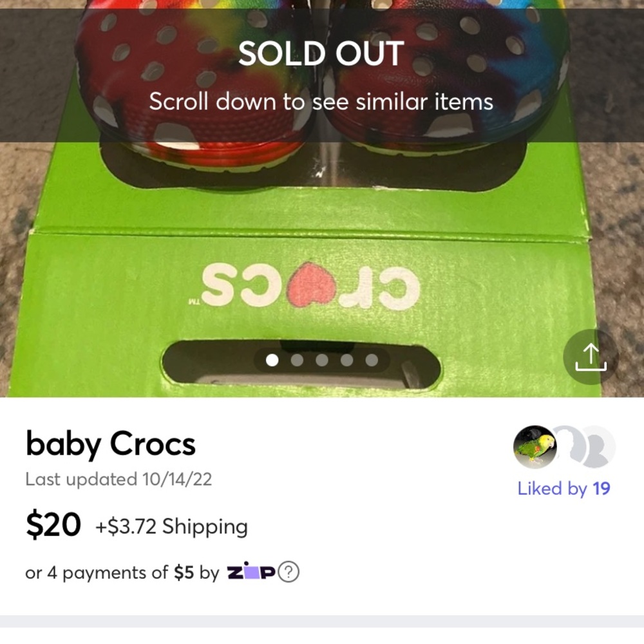Screen dimensions: 644x644
Task: Tap the middle gray liker avatar
Action: (x=568, y=446)
